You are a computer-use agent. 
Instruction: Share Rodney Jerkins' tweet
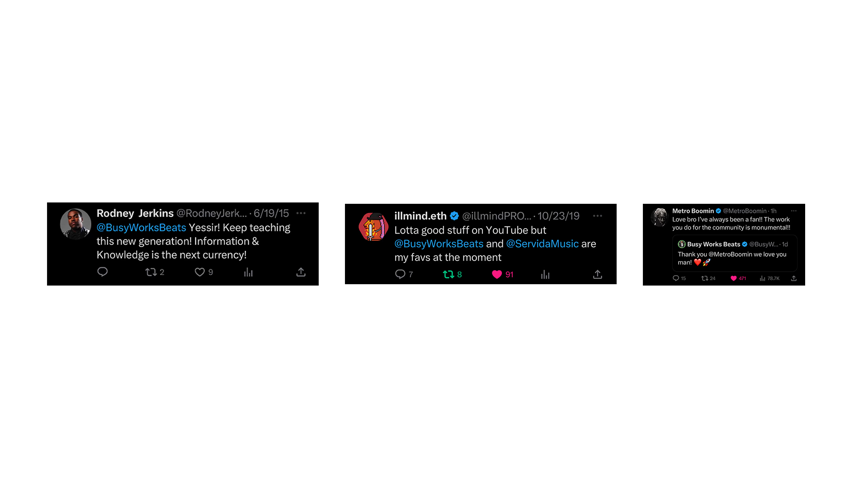coord(301,272)
